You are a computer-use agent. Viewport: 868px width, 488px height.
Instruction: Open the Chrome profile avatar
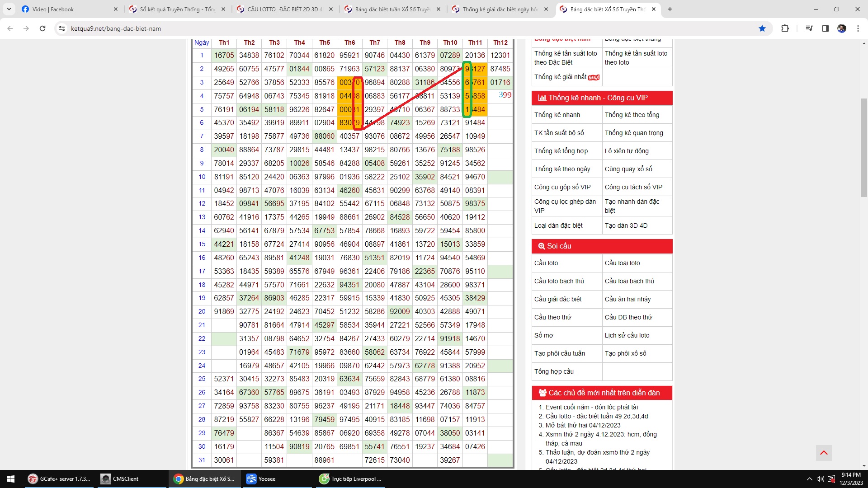(841, 28)
